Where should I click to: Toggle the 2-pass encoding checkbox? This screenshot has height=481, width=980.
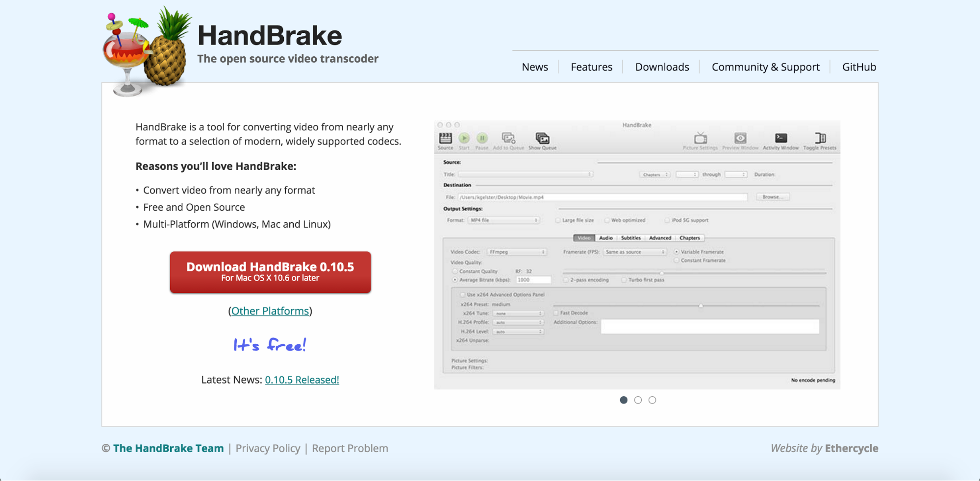pyautogui.click(x=566, y=280)
